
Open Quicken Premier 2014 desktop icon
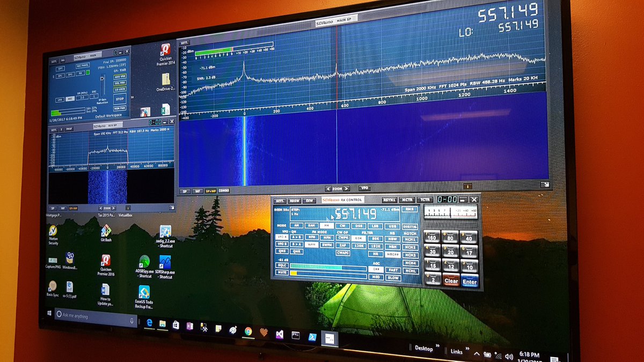[x=166, y=54]
